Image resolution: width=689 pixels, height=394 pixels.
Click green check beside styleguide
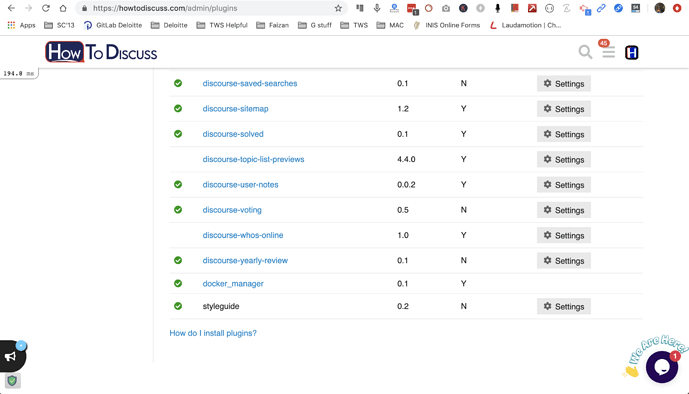(178, 306)
